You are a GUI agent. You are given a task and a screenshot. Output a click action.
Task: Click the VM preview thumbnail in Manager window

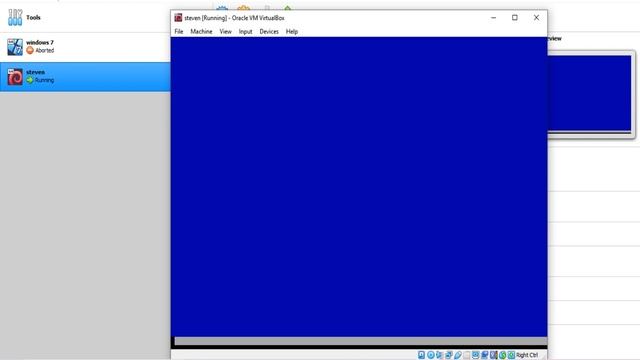pyautogui.click(x=589, y=93)
